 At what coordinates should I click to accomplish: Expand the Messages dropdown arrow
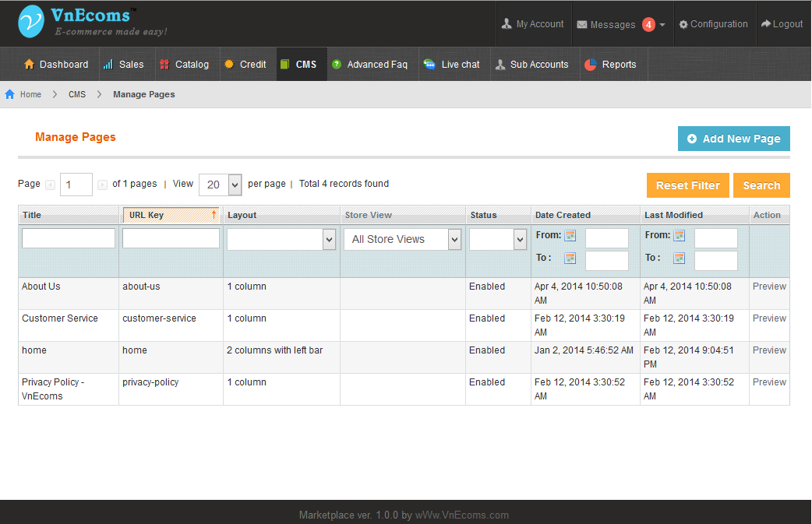[662, 25]
